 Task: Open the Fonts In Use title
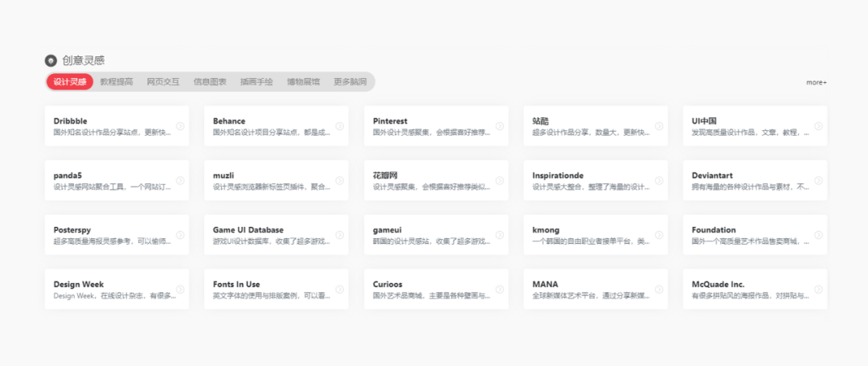coord(236,283)
